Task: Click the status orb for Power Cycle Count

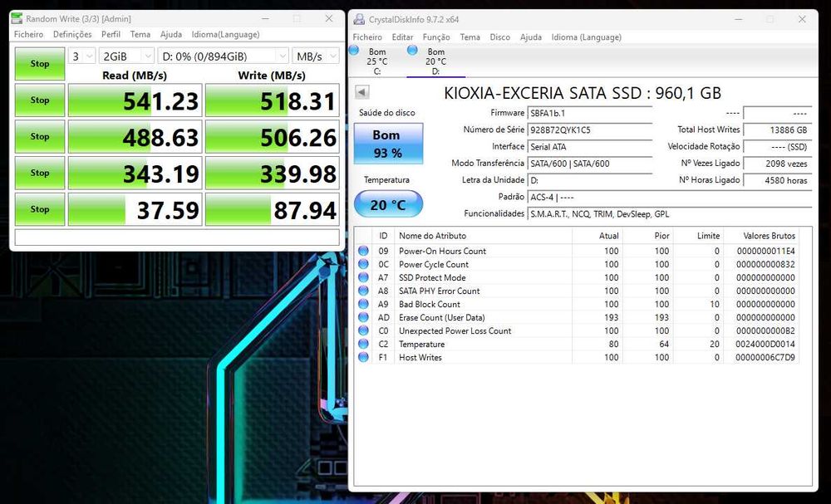Action: [x=363, y=264]
